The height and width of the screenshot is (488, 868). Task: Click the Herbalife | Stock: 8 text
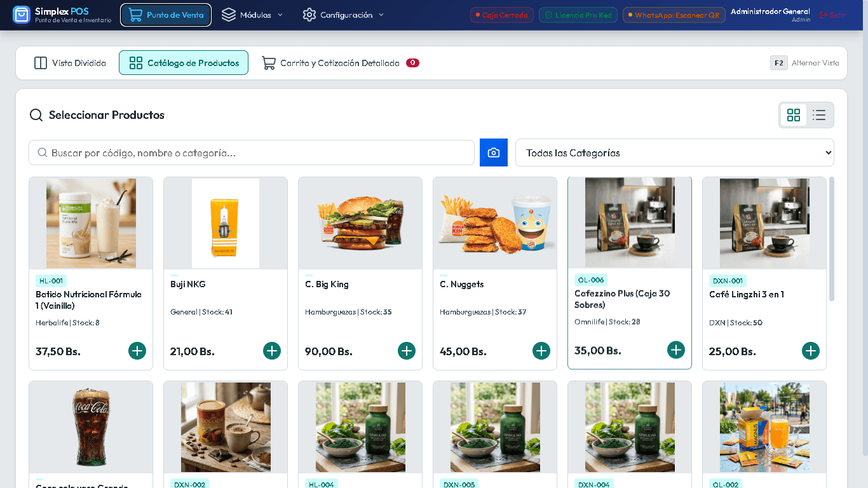[67, 323]
